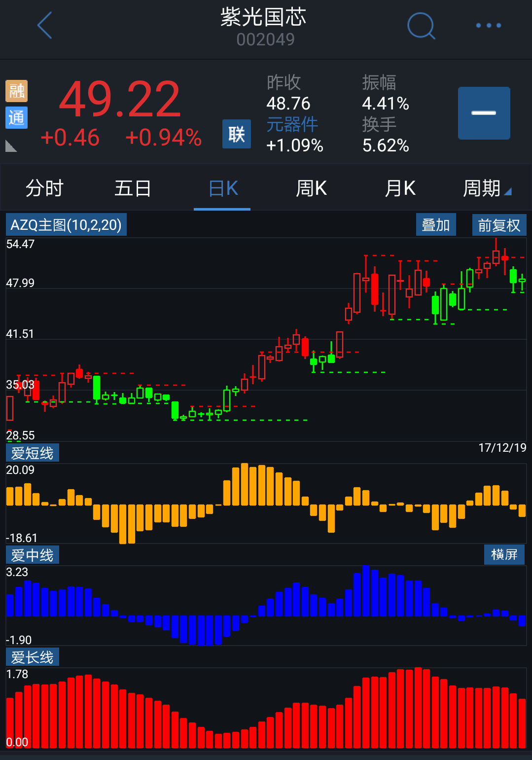The image size is (532, 760).
Task: Select the 日K tab
Action: coord(223,188)
